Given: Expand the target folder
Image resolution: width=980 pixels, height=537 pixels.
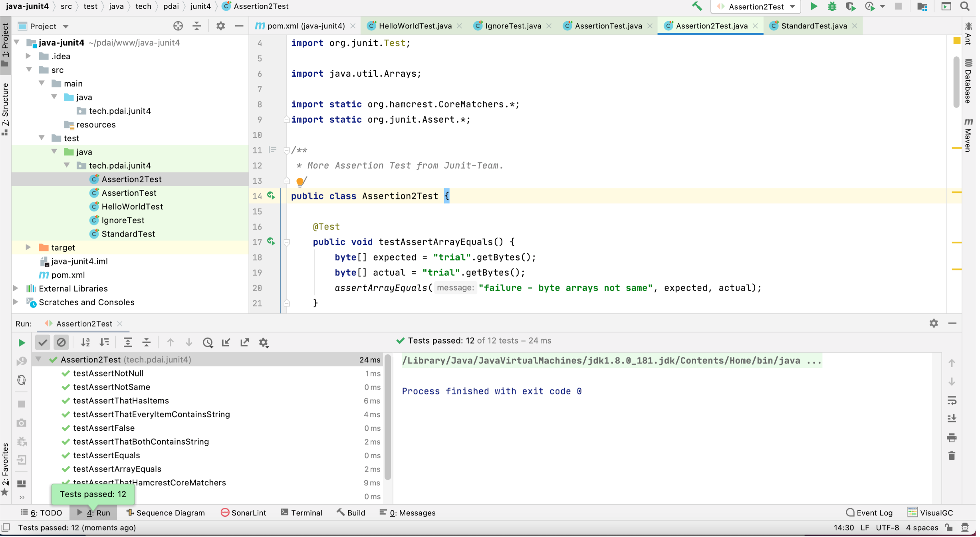Looking at the screenshot, I should coord(28,248).
